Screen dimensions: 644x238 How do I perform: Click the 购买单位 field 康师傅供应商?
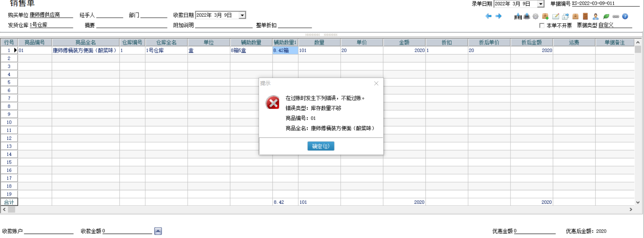(51, 15)
